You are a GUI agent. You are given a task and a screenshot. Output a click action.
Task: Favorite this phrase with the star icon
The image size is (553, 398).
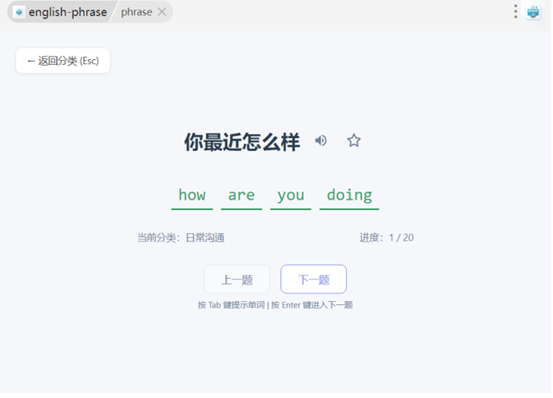coord(354,141)
